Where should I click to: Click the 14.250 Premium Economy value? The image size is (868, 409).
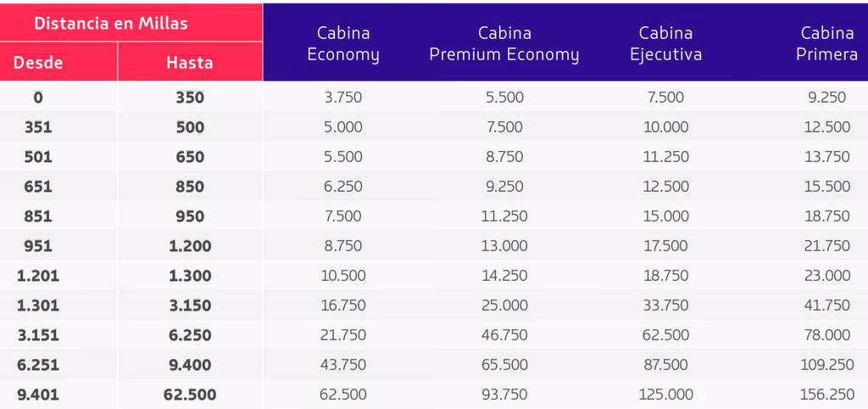click(x=504, y=276)
